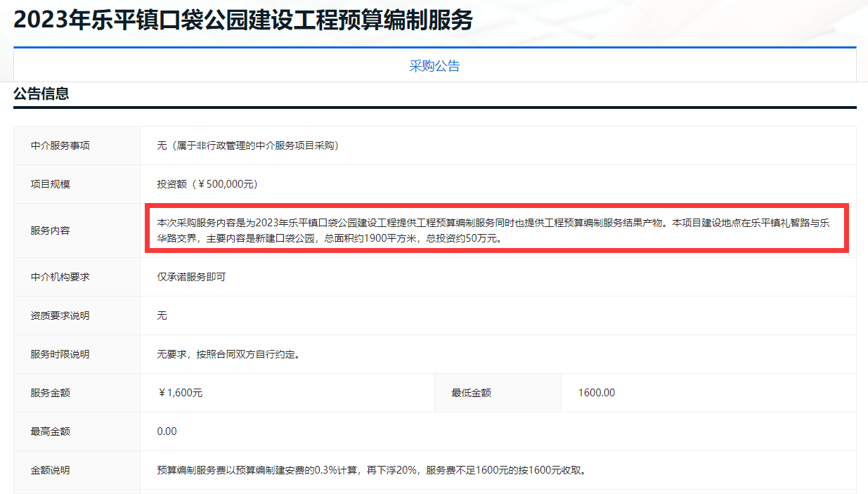Click the 公告信息 section heading
Image resolution: width=868 pixels, height=494 pixels.
coord(41,93)
